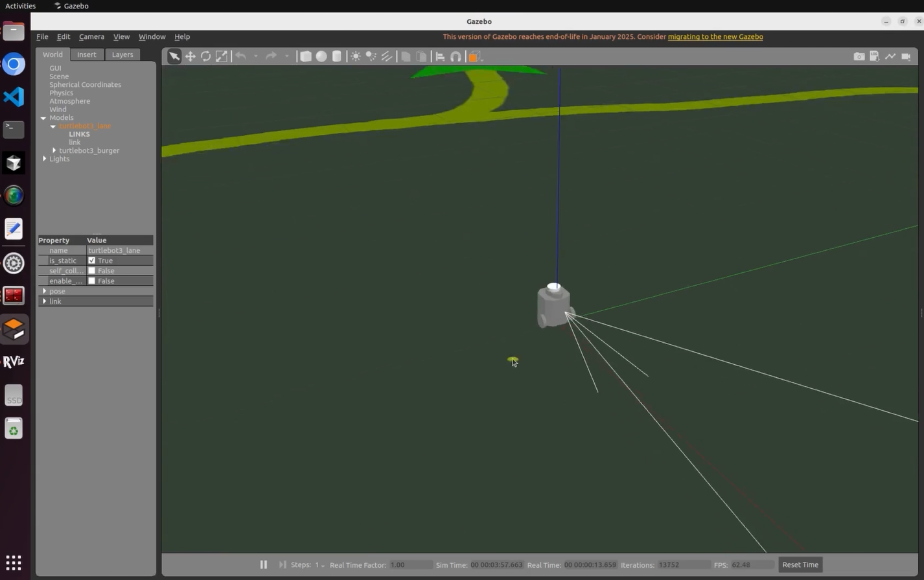Select the rotate mode tool
The height and width of the screenshot is (580, 924).
pos(205,56)
